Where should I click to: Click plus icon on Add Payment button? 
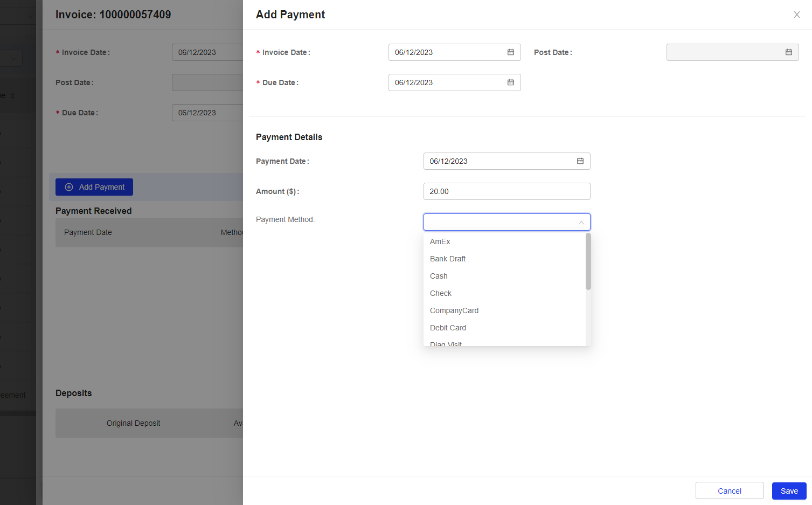[x=69, y=187]
